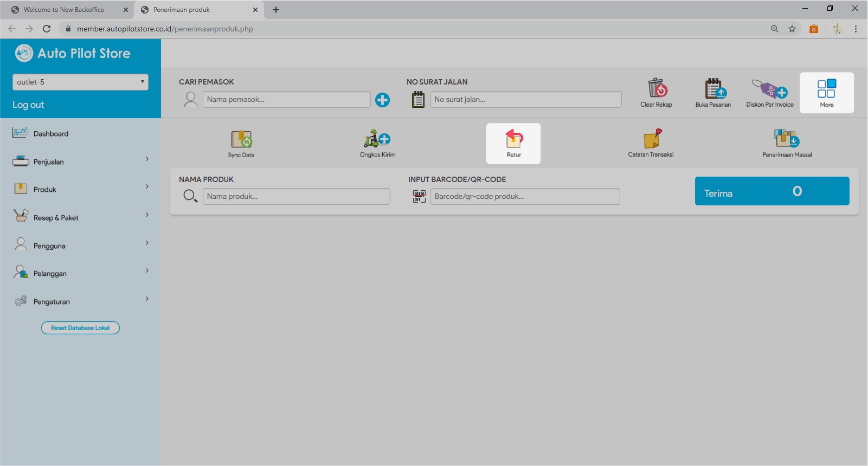Select the Retur return icon
The height and width of the screenshot is (466, 868).
(x=513, y=140)
